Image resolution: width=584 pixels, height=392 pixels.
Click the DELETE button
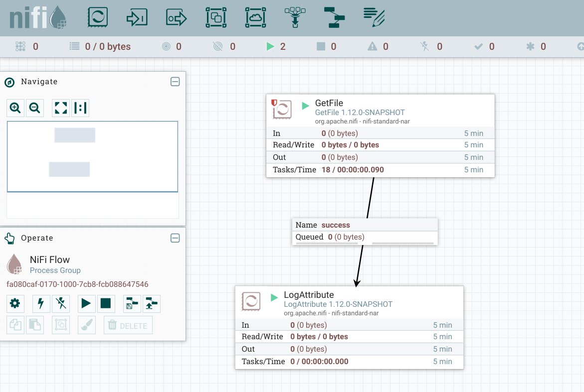click(128, 325)
